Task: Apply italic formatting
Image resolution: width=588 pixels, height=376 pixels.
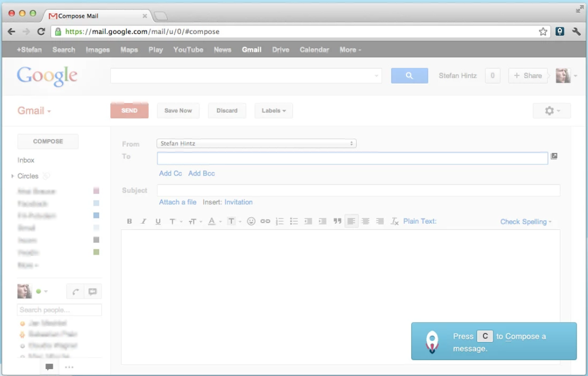Action: pyautogui.click(x=144, y=221)
